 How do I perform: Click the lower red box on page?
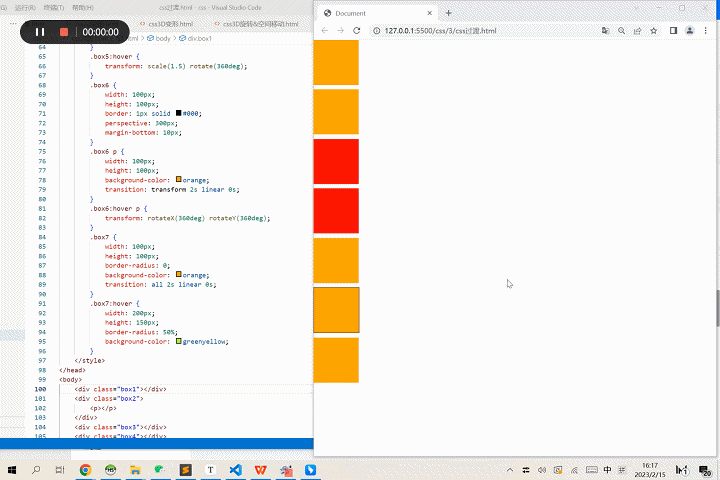[336, 211]
